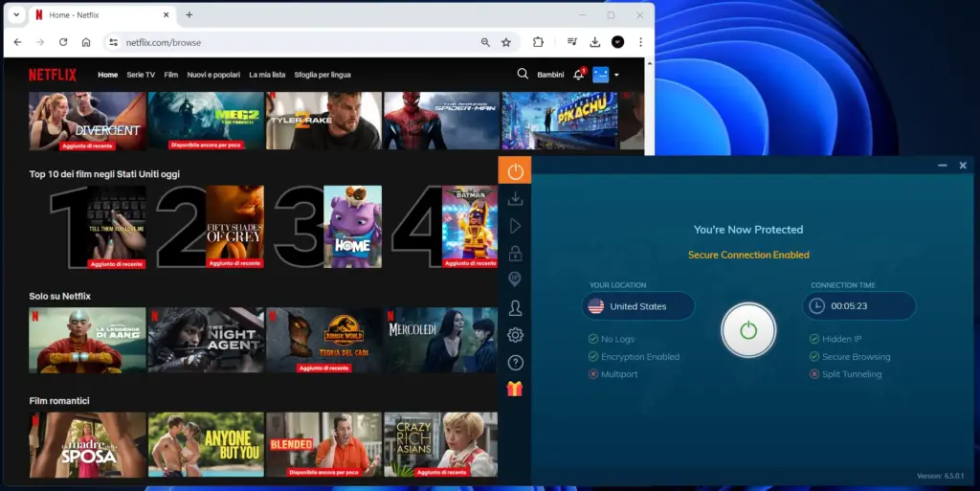This screenshot has width=980, height=491.
Task: Open the Film menu item
Action: (x=170, y=75)
